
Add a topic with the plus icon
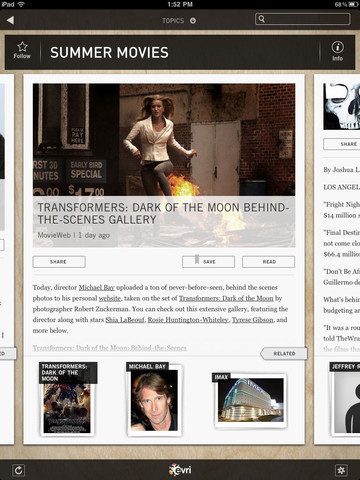pyautogui.click(x=193, y=21)
